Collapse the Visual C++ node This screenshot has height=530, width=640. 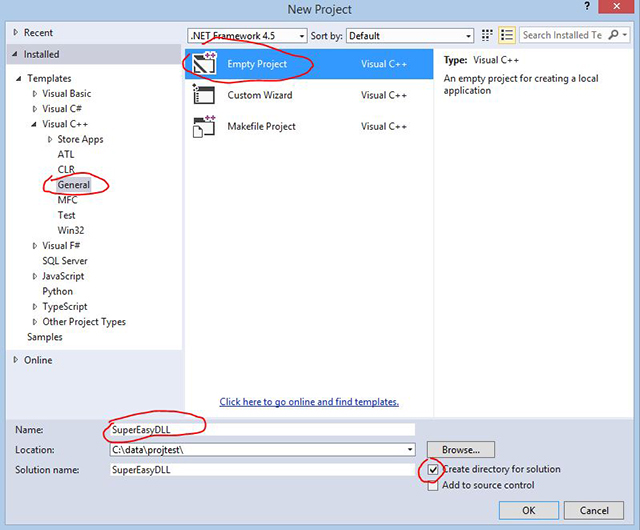tap(34, 124)
